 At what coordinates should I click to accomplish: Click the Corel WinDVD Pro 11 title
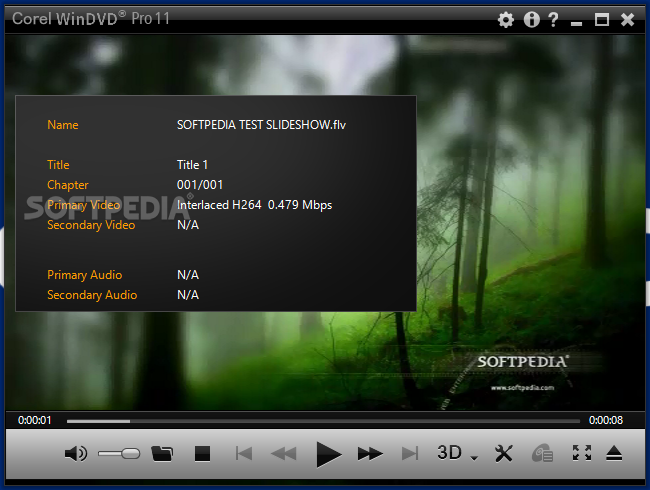click(x=91, y=19)
